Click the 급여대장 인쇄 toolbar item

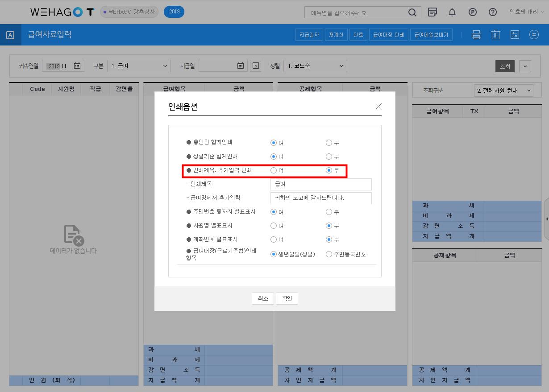point(388,35)
